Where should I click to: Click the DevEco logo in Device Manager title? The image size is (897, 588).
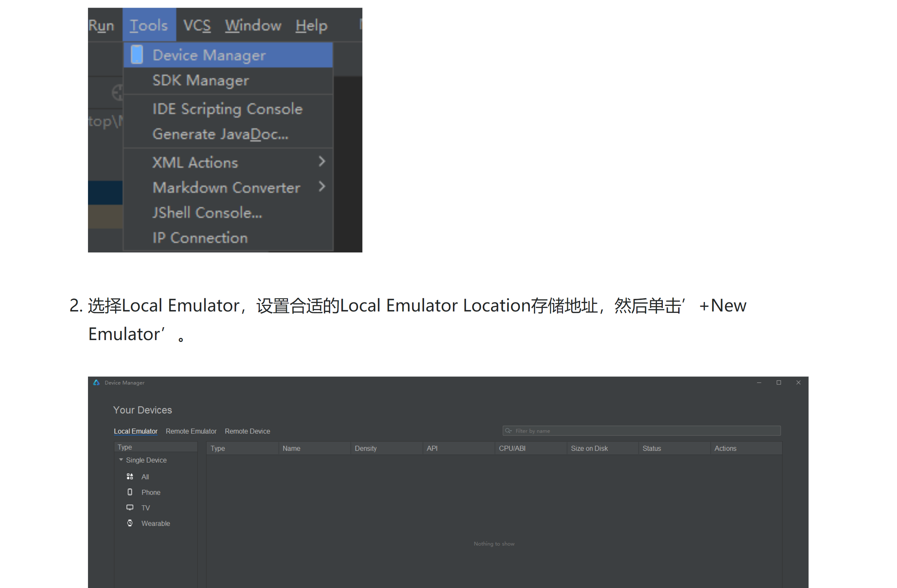pos(96,382)
